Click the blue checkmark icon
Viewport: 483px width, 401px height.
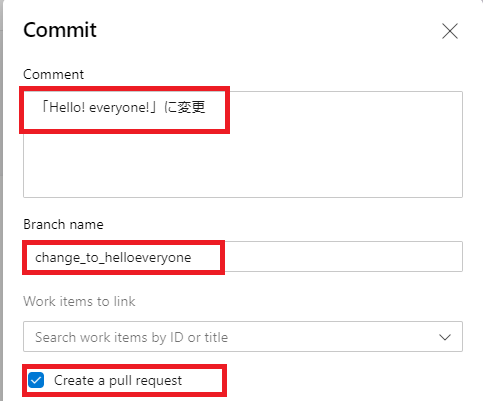(36, 380)
